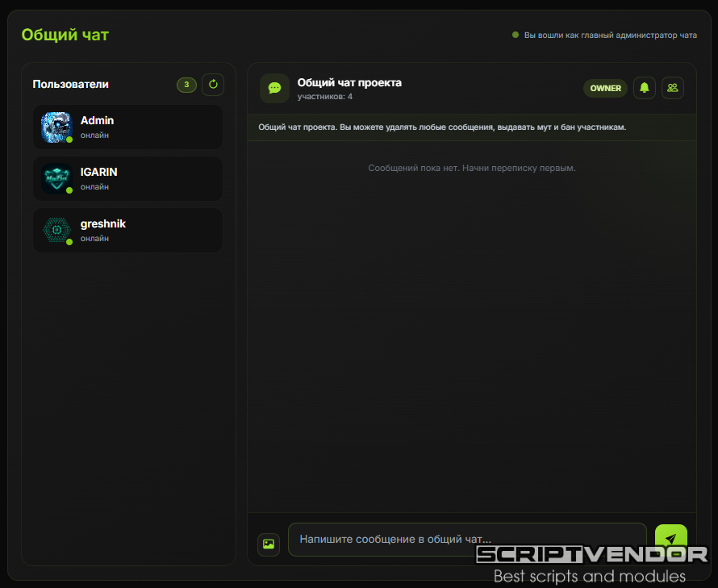Click the send message paper plane button
This screenshot has width=718, height=588.
[670, 538]
